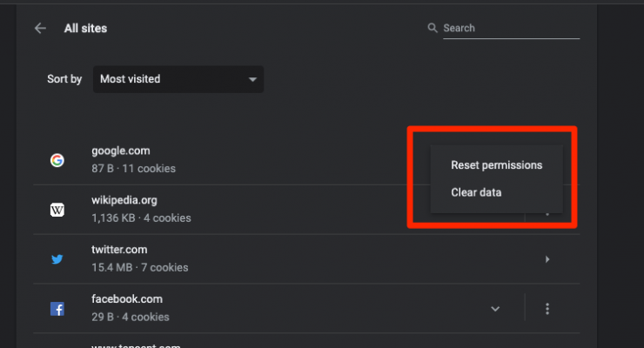Screen dimensions: 644x348
Task: Click the Sort by label
Action: (64, 79)
